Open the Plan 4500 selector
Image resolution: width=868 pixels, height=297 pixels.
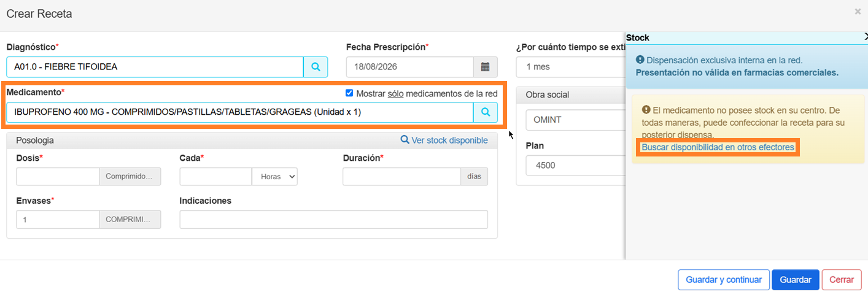[575, 166]
